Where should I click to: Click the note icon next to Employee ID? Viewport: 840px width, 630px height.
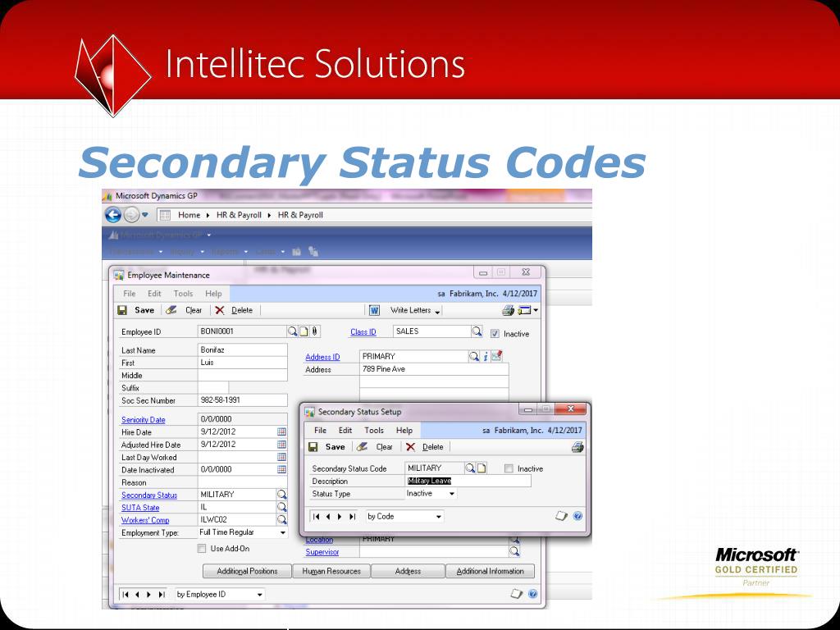pos(304,331)
